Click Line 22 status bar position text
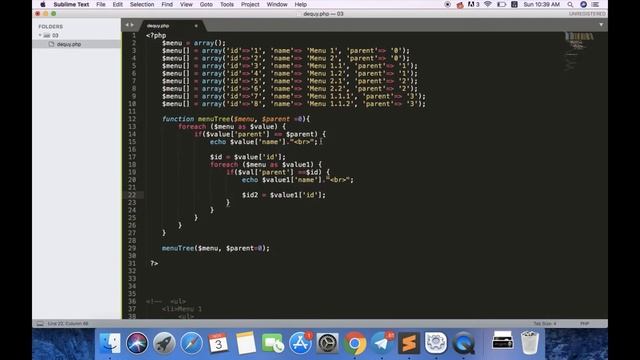Viewport: 640px width, 360px height. click(x=68, y=324)
